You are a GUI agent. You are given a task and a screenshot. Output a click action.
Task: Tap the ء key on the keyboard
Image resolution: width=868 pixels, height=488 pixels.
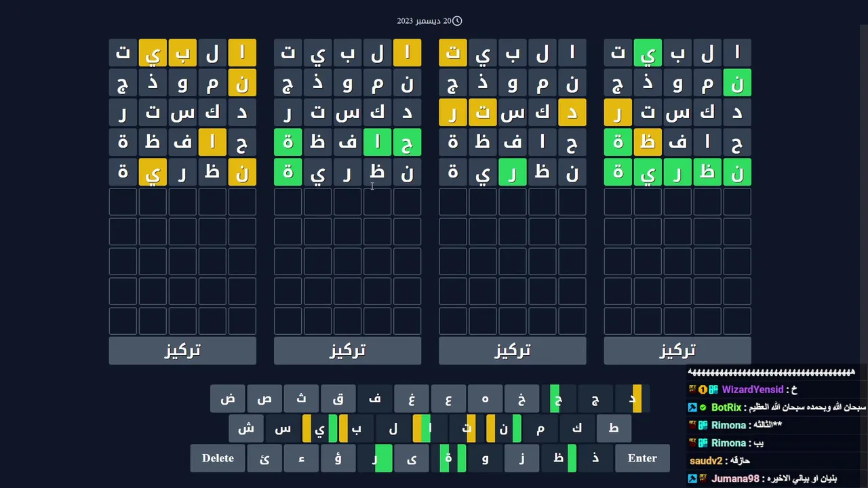click(301, 458)
